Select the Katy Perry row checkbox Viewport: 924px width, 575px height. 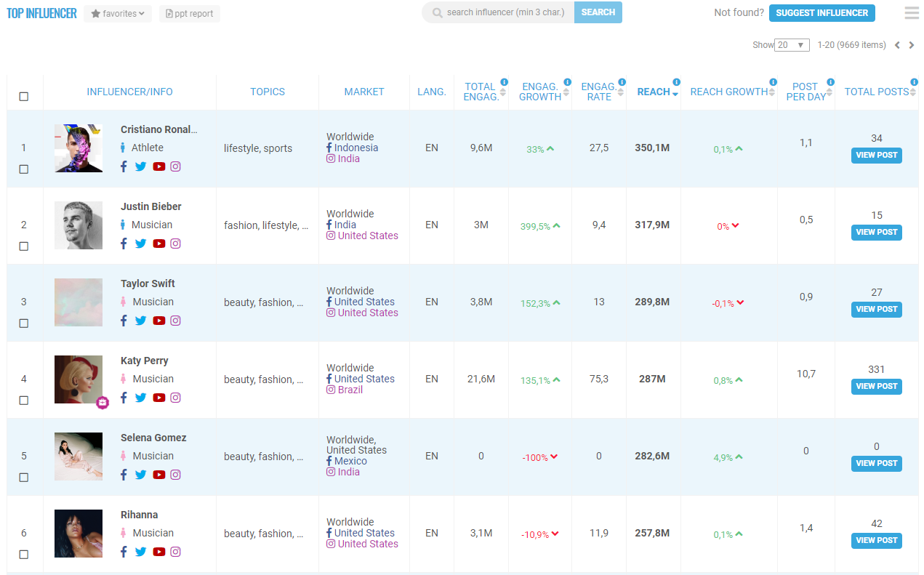(x=24, y=401)
